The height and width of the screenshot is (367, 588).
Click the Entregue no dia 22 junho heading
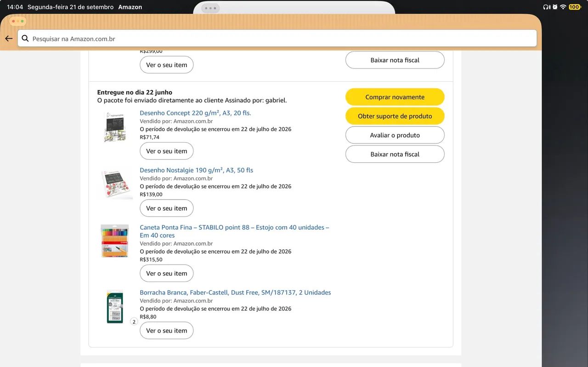135,92
